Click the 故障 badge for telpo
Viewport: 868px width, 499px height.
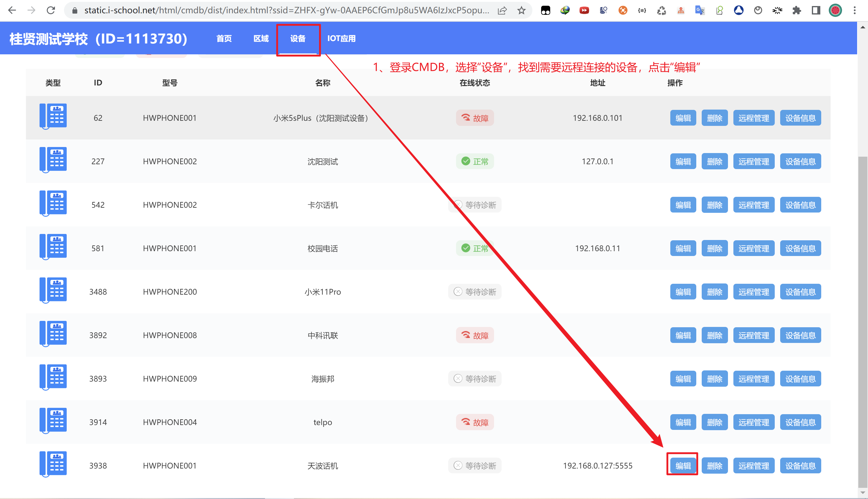point(475,422)
